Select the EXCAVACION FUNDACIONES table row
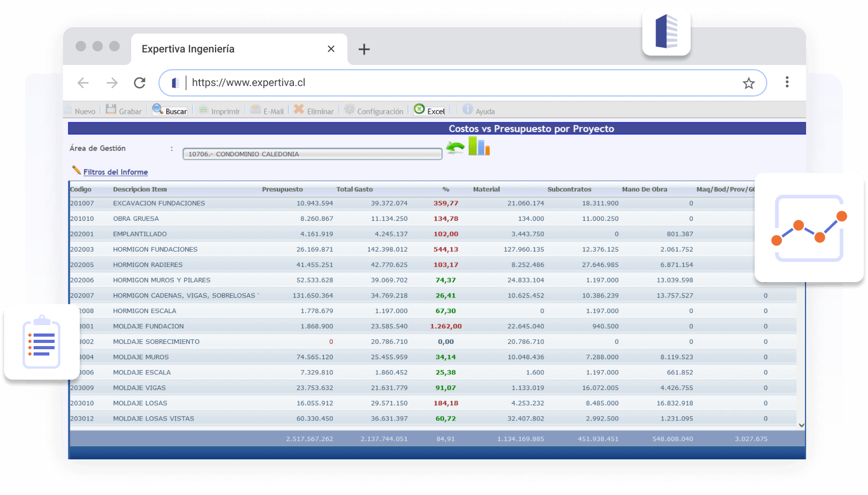This screenshot has height=495, width=868. (x=159, y=203)
